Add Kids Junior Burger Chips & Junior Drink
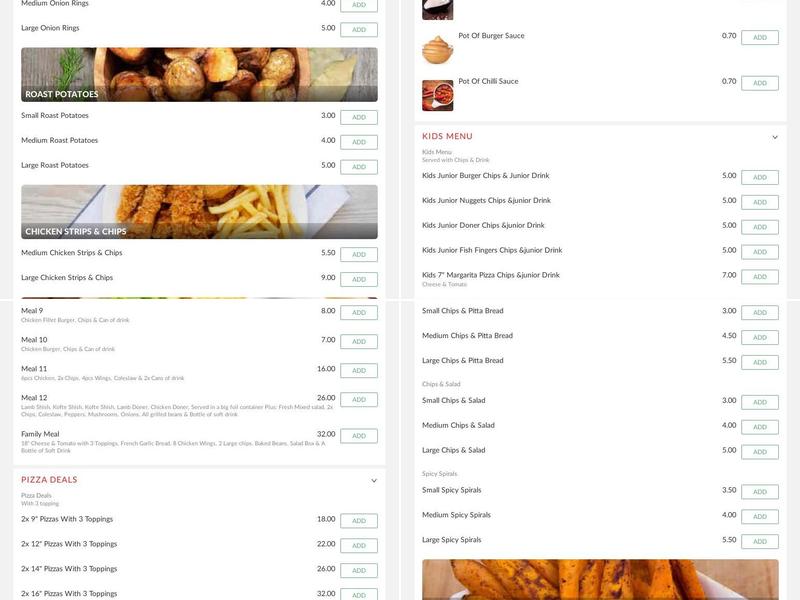 (761, 175)
